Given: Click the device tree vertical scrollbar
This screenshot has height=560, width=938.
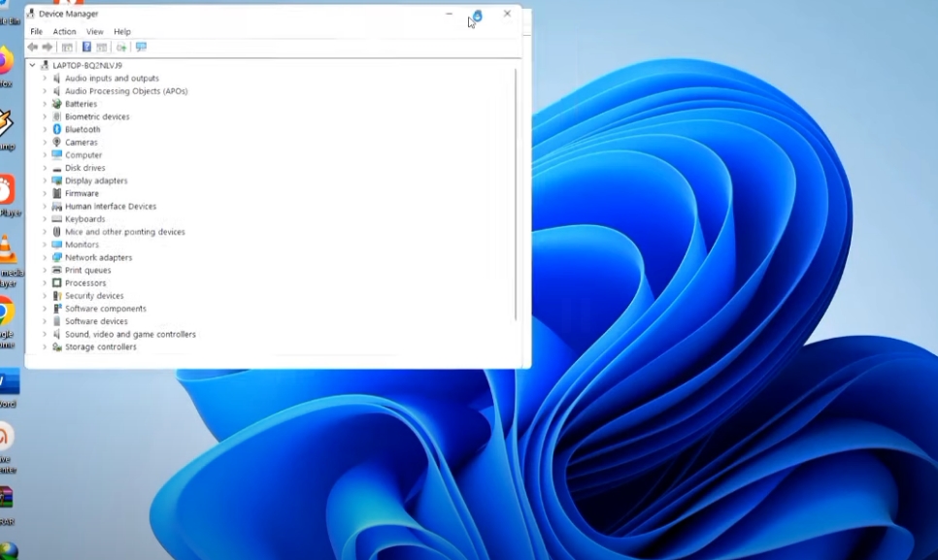Looking at the screenshot, I should [x=516, y=194].
